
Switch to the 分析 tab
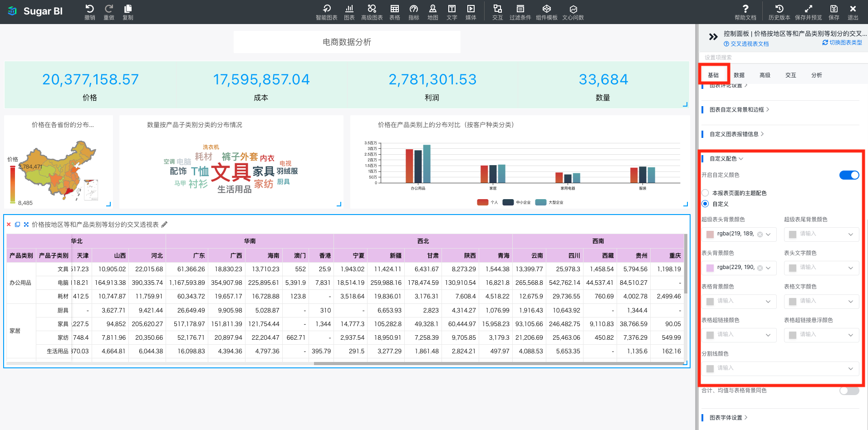(817, 75)
